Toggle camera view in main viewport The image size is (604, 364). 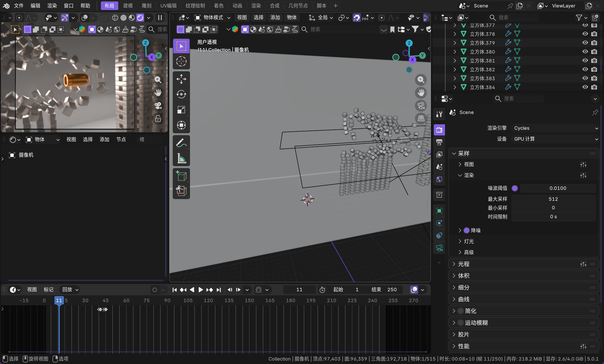point(421,106)
